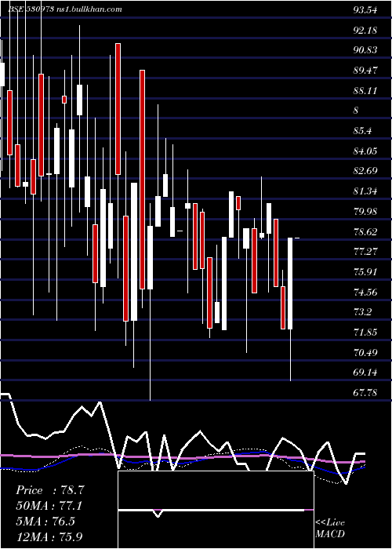The height and width of the screenshot is (549, 392).
Task: Click the 70.49 price axis label
Action: click(x=365, y=352)
